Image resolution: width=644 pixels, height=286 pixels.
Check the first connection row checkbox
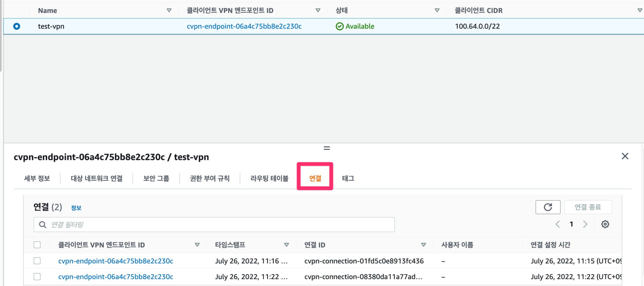tap(37, 261)
